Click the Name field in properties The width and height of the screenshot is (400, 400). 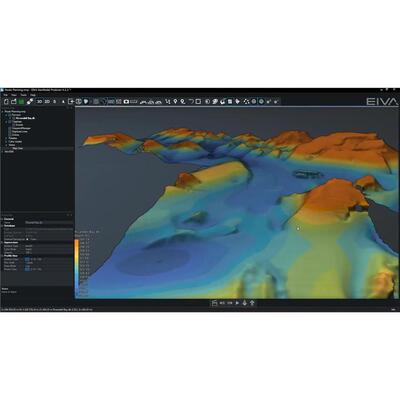point(49,222)
